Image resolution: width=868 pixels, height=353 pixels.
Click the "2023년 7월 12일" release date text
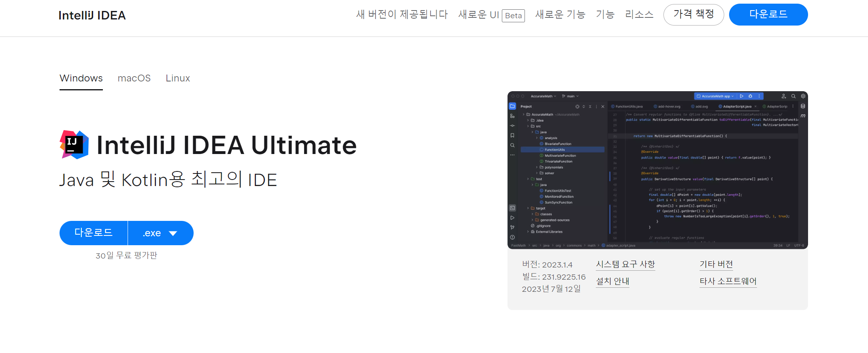tap(551, 289)
